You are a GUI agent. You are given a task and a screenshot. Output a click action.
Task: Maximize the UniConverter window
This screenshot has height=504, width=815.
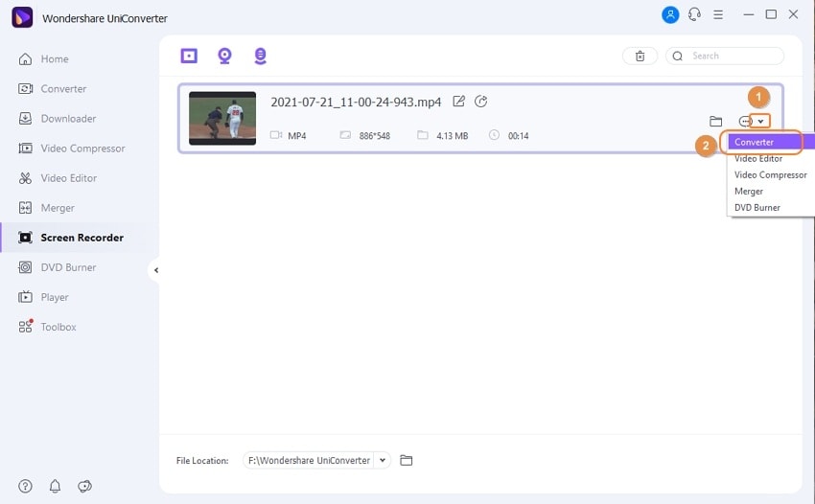(x=771, y=14)
